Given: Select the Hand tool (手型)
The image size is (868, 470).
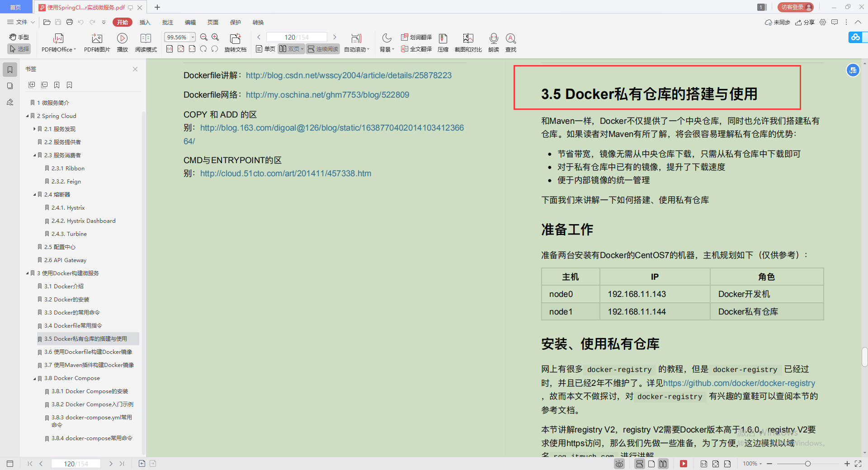Looking at the screenshot, I should 19,37.
